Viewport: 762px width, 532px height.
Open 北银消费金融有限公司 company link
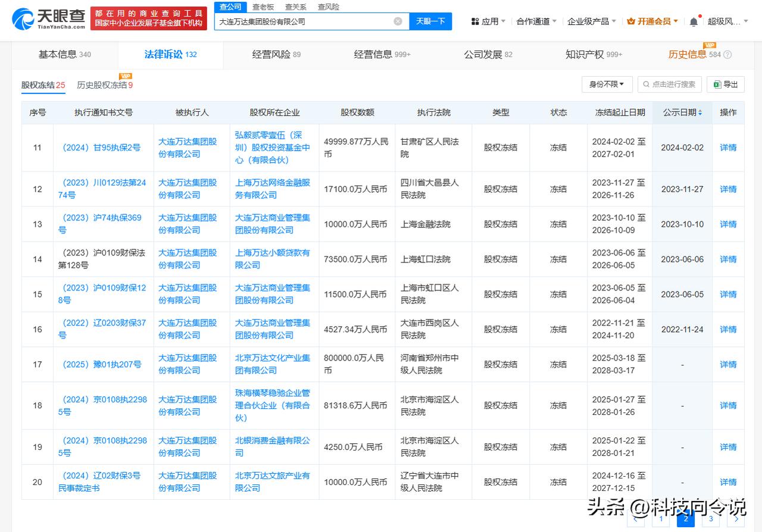point(273,446)
